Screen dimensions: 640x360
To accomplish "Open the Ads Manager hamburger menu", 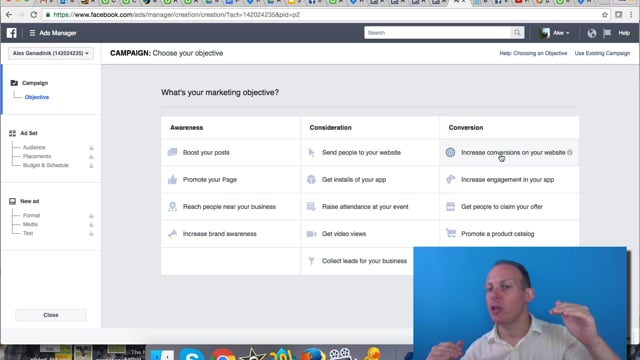I will (32, 33).
